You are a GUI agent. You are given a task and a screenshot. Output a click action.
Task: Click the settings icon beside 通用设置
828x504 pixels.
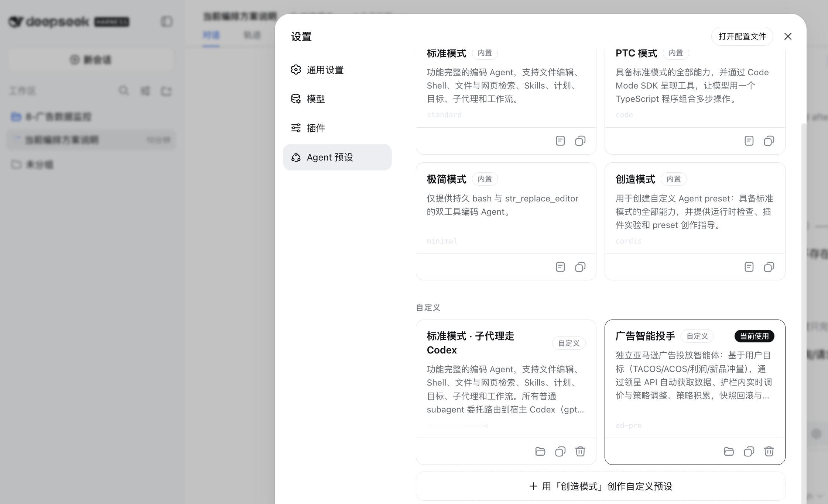pyautogui.click(x=296, y=70)
